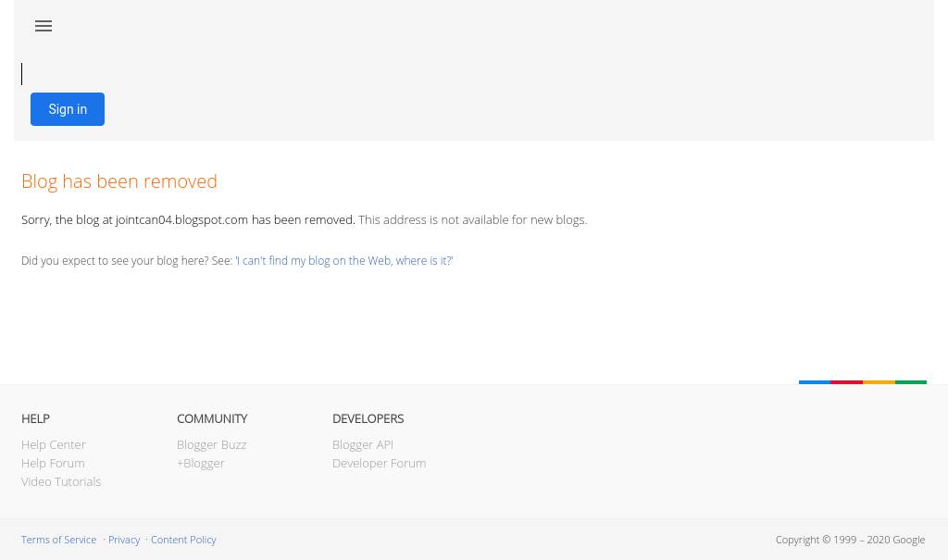The height and width of the screenshot is (560, 948).
Task: Click the blue Sign in button
Action: 68,109
